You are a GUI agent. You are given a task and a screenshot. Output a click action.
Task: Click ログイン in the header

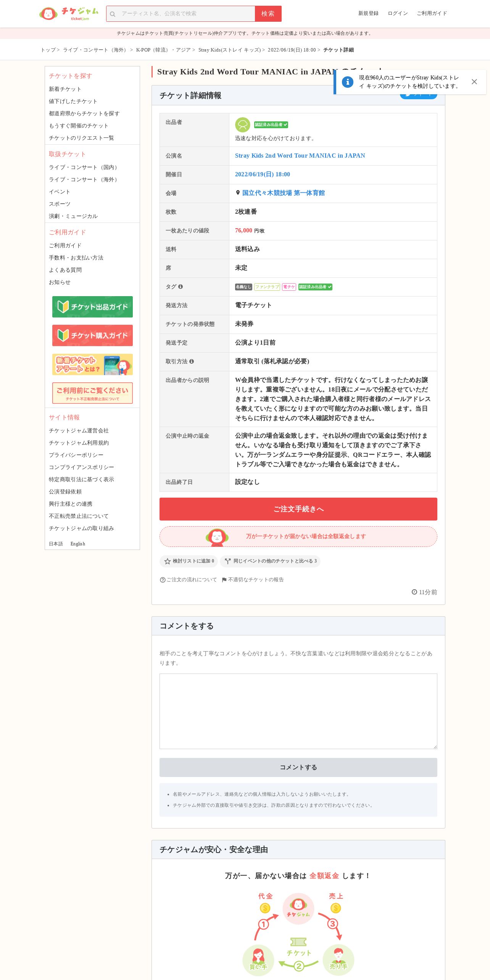(x=398, y=13)
